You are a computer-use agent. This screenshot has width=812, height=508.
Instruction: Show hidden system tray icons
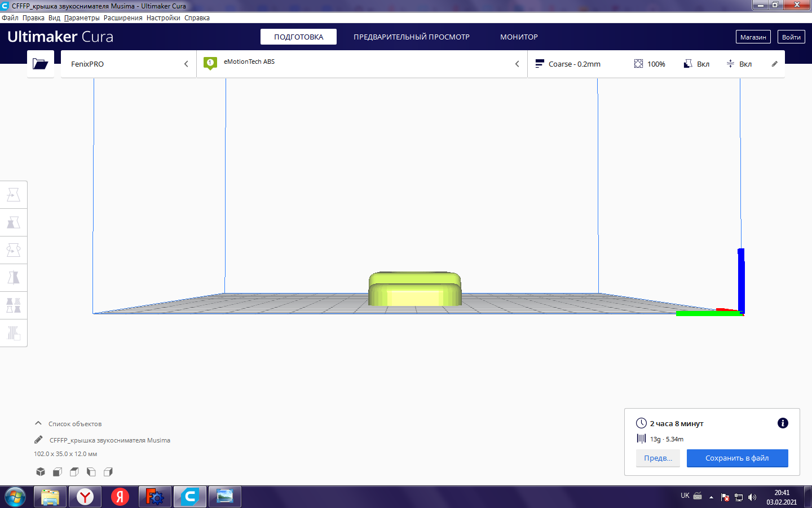pyautogui.click(x=711, y=497)
